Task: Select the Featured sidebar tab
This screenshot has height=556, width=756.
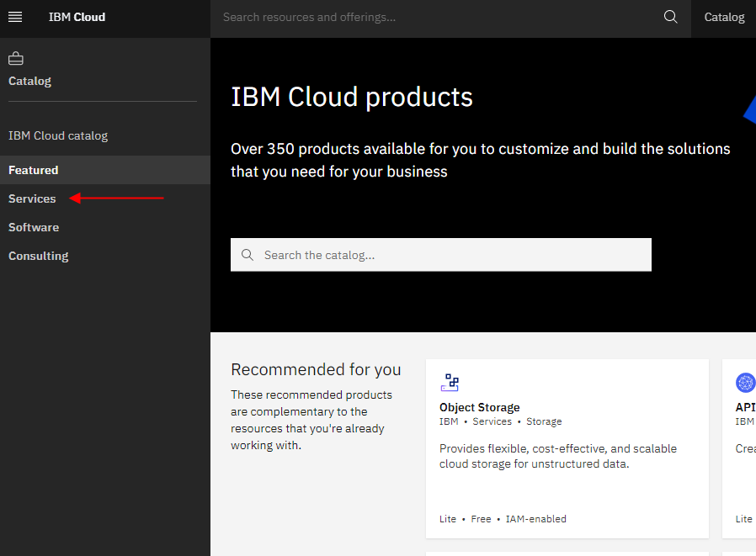Action: coord(105,170)
